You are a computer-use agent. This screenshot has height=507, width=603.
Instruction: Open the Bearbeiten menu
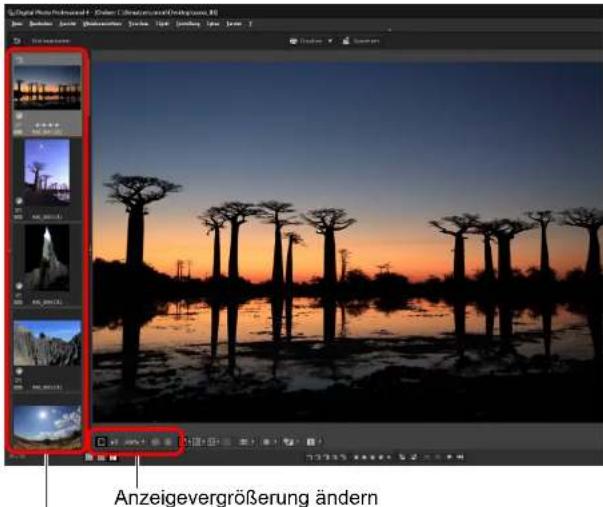click(41, 24)
